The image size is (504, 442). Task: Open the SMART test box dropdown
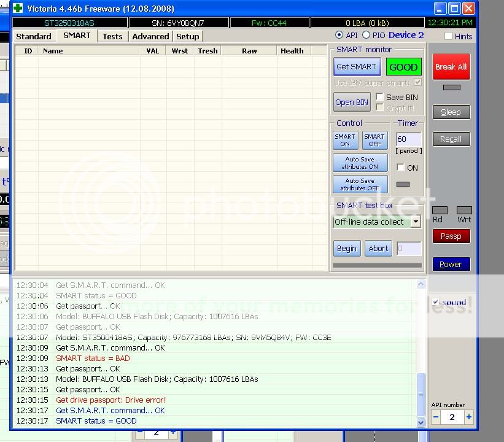pos(416,222)
